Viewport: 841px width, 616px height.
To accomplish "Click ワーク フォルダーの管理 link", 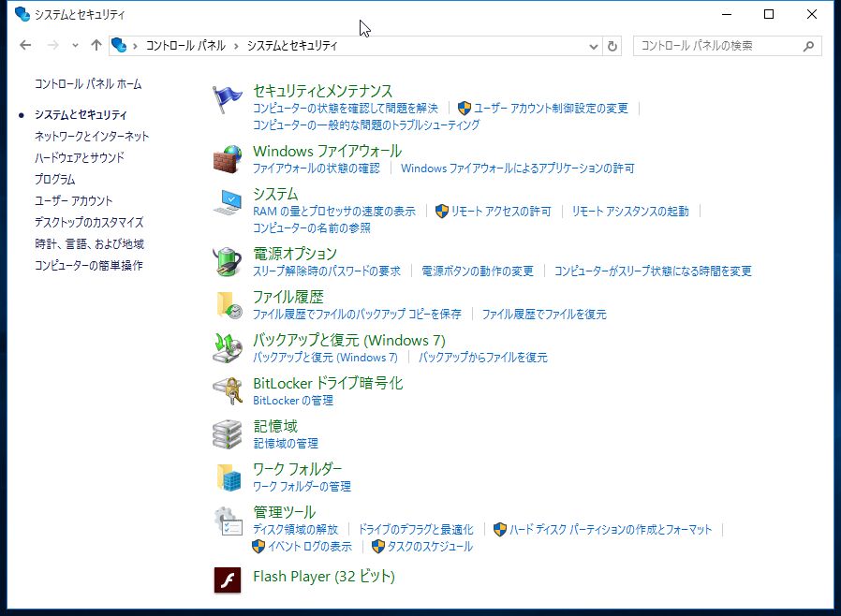I will (302, 486).
